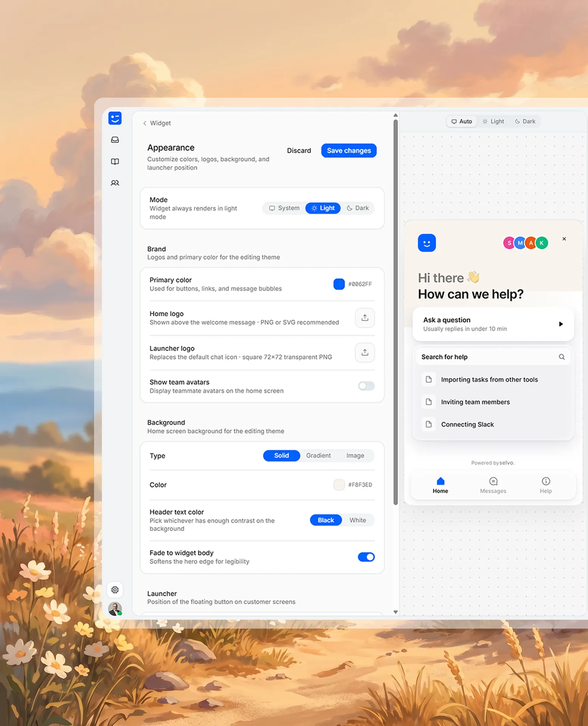The height and width of the screenshot is (726, 588).
Task: Click Discard button
Action: (x=299, y=150)
